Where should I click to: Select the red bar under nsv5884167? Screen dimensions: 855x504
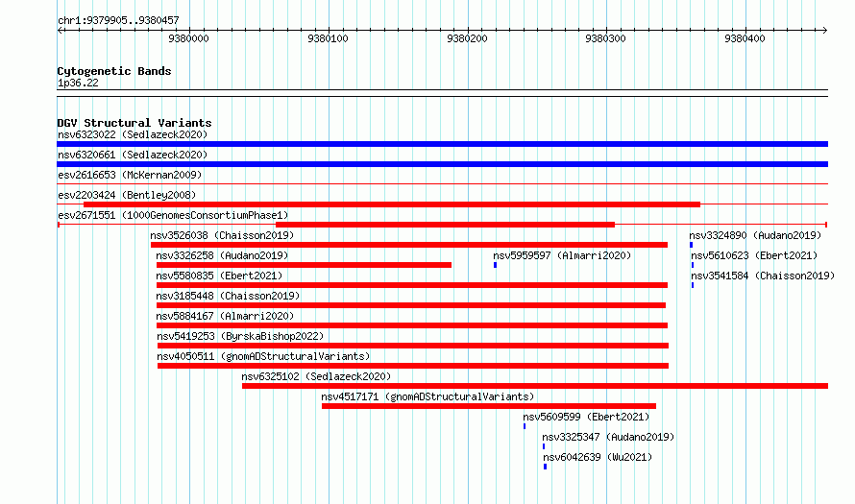point(412,325)
